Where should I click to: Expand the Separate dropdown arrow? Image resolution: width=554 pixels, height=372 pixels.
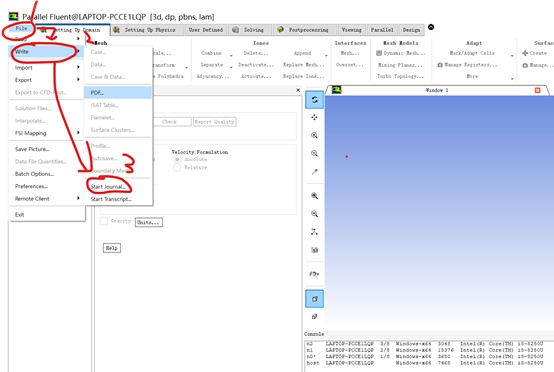point(231,67)
